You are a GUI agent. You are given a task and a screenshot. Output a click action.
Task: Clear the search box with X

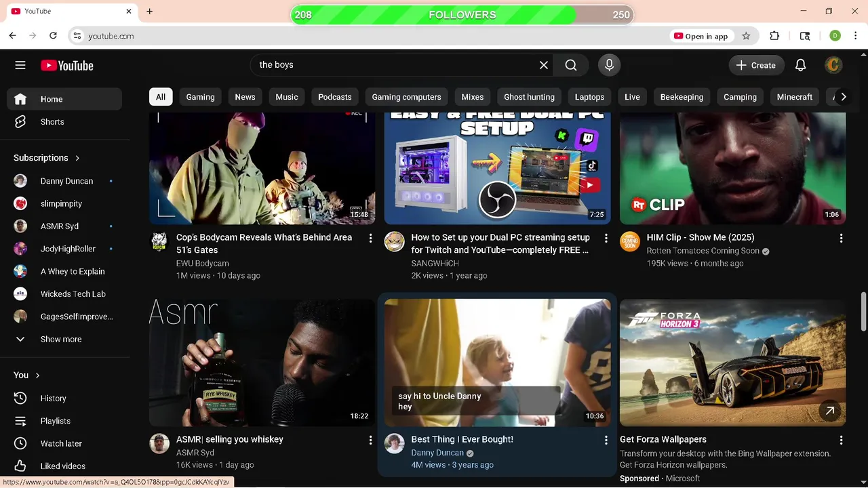point(544,65)
